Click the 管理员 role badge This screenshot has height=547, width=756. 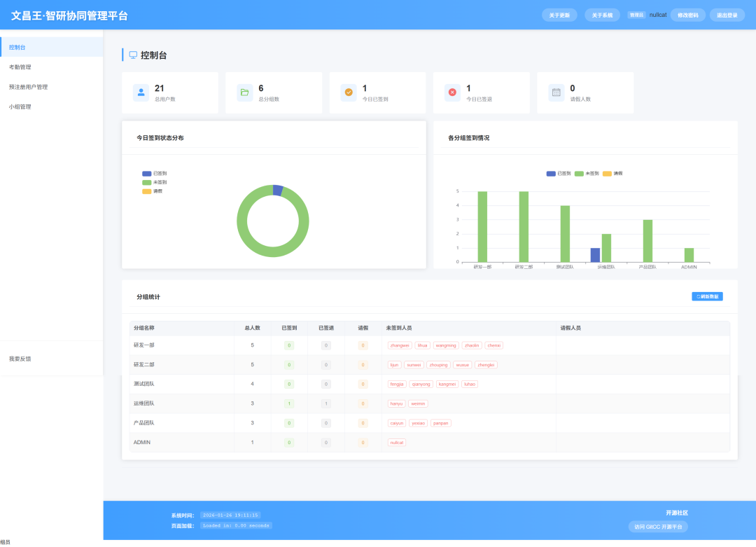coord(636,15)
